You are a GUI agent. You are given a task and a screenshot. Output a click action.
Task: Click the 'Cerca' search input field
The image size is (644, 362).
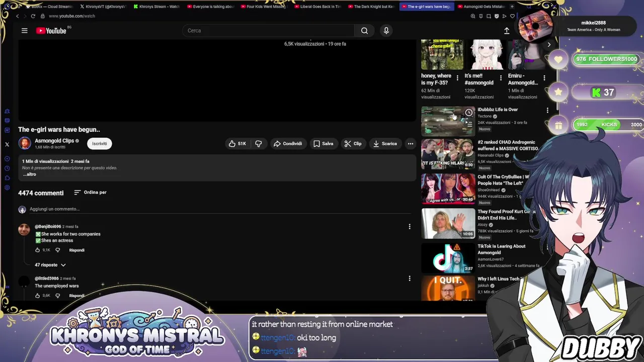268,31
